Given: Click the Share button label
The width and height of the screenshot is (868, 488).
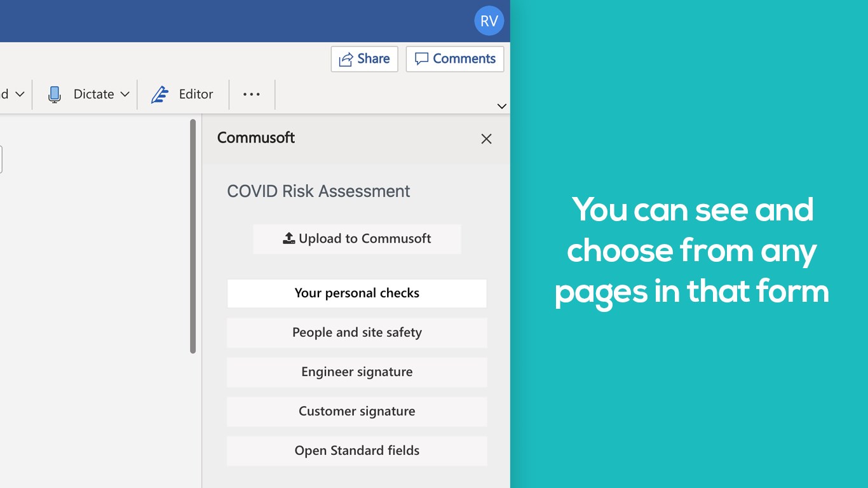Looking at the screenshot, I should [x=373, y=59].
